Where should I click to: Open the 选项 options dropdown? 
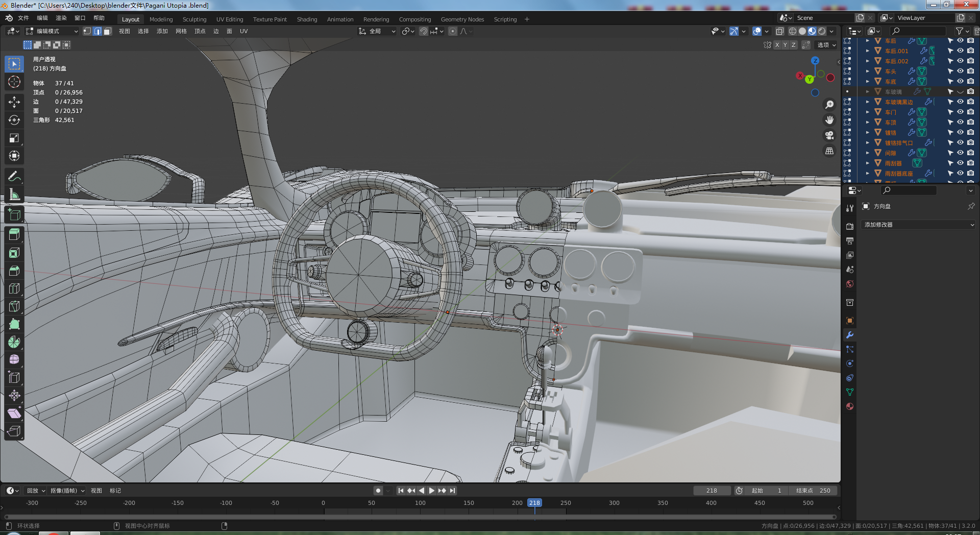(826, 45)
